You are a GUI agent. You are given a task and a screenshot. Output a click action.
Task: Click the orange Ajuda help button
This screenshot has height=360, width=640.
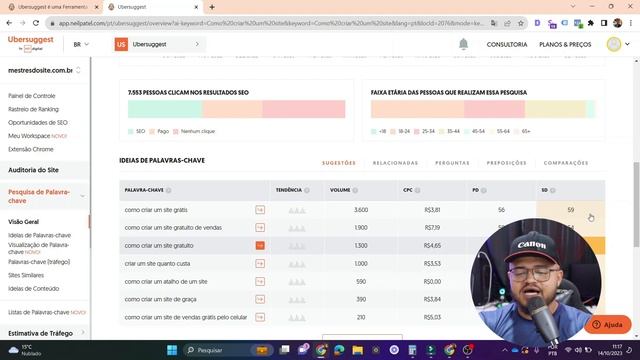pos(608,324)
